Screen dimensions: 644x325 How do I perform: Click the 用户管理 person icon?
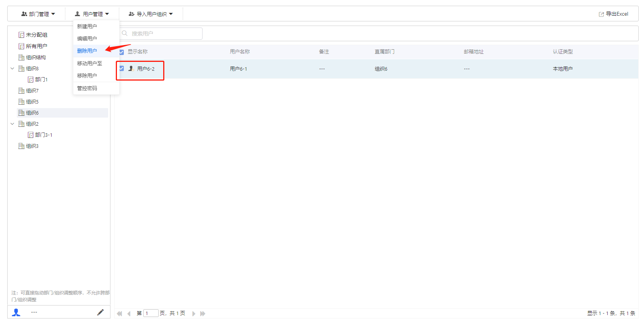(x=78, y=14)
